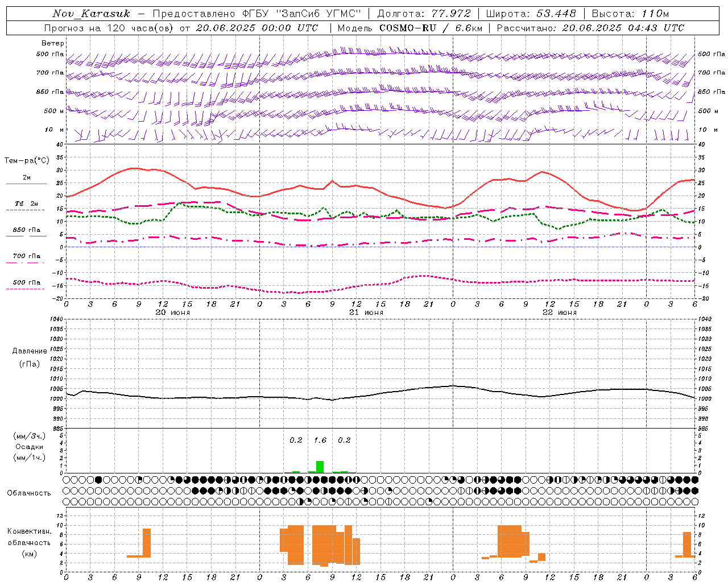728x582 pixels.
Task: Click the '500 гПа' dotted temperature legend entry
Action: [26, 282]
